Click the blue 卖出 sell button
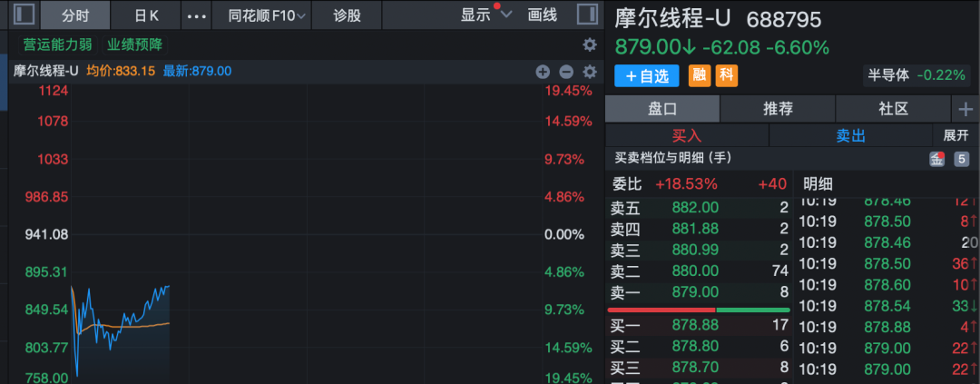The width and height of the screenshot is (980, 384). [x=850, y=135]
